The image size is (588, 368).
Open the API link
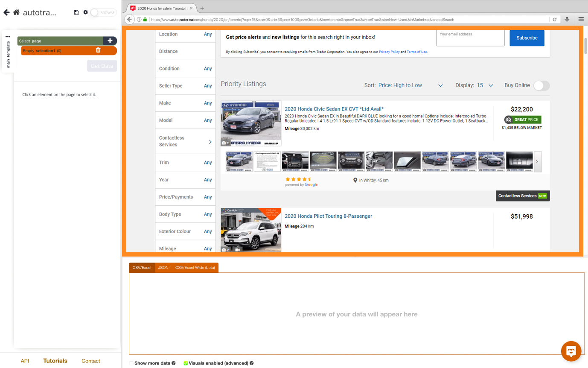tap(25, 361)
